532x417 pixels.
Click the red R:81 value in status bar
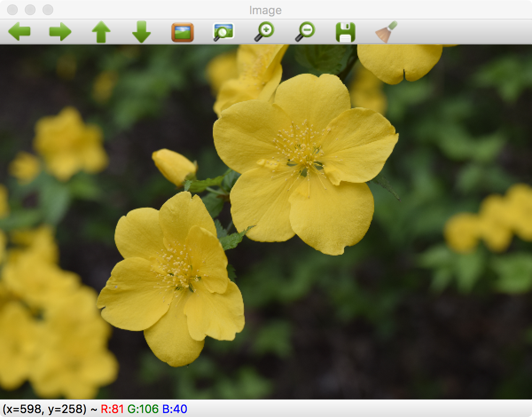click(113, 409)
